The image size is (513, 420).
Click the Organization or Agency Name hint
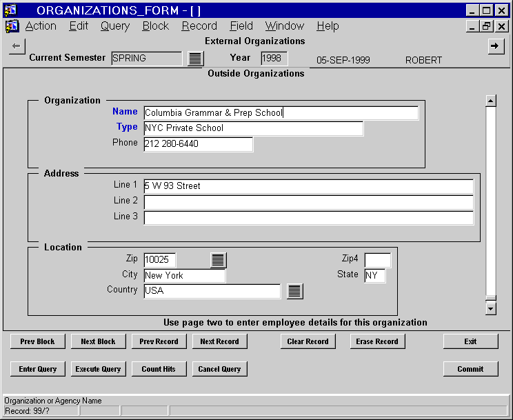point(53,401)
